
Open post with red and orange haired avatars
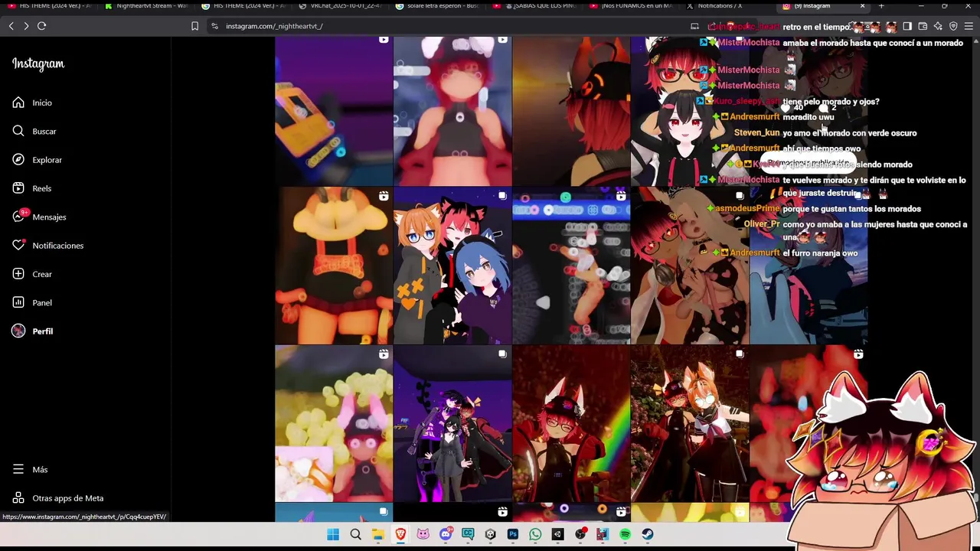690,424
